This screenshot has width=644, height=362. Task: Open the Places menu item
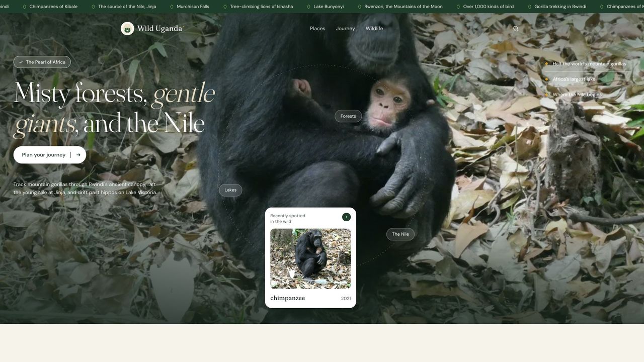(317, 29)
